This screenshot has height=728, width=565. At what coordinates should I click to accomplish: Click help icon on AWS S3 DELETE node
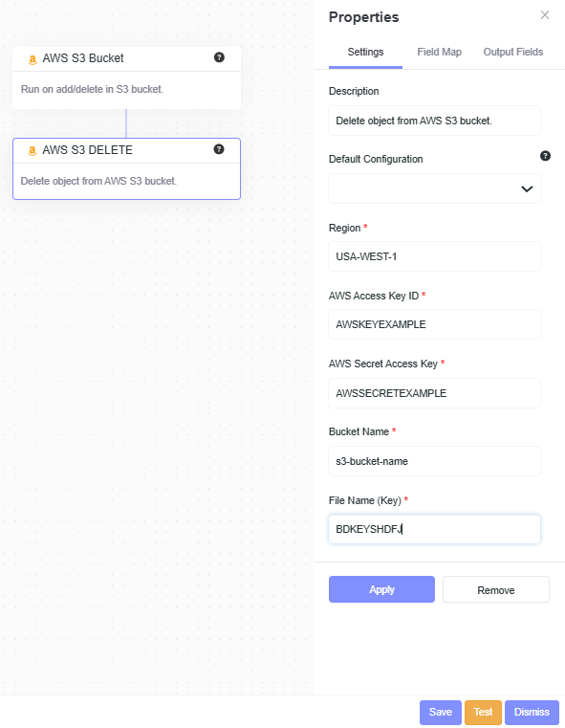(219, 149)
